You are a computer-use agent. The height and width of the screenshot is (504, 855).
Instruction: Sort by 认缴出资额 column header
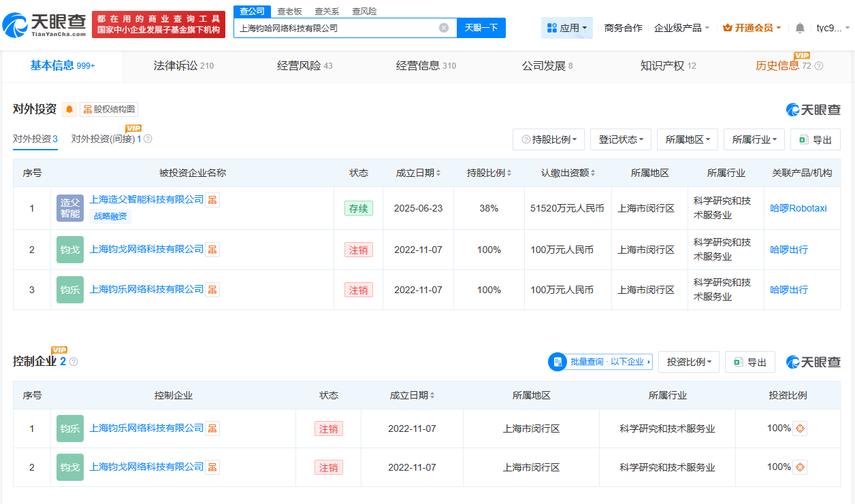click(568, 173)
